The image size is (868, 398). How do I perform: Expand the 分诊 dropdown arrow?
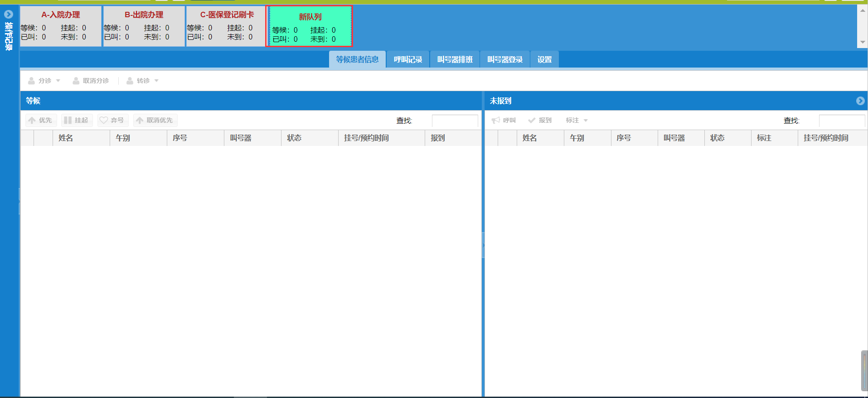coord(58,81)
